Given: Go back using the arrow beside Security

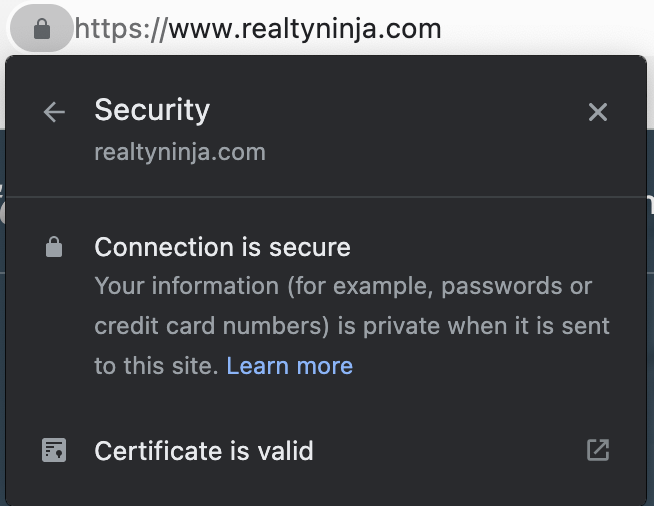Looking at the screenshot, I should coord(54,112).
